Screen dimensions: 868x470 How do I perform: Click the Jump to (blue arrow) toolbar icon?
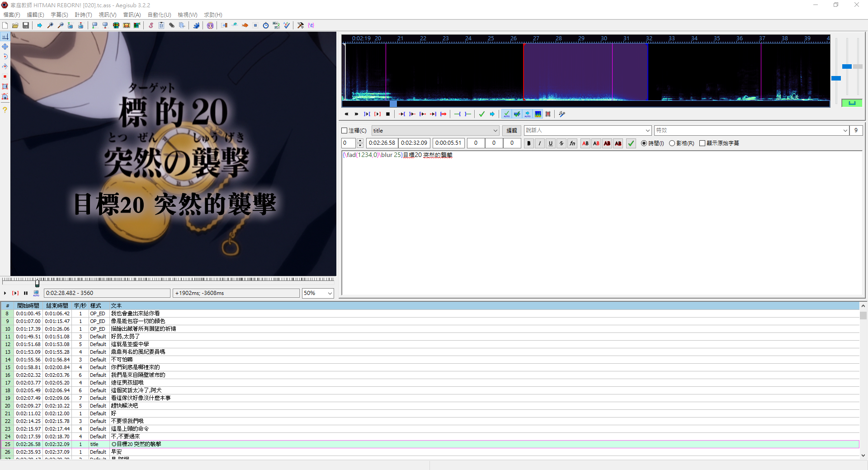(40, 25)
